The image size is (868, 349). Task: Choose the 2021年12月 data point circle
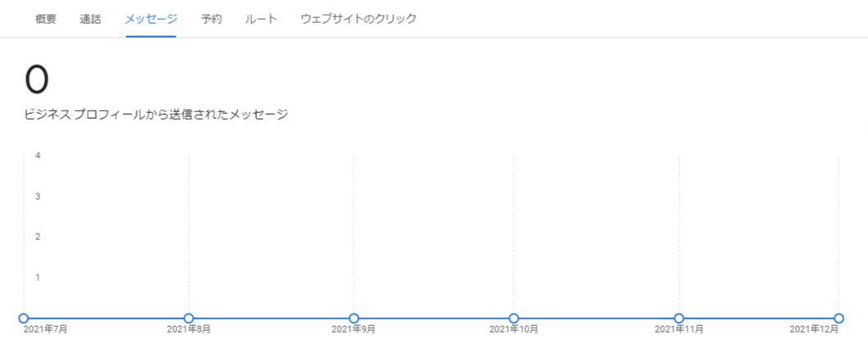tap(838, 318)
